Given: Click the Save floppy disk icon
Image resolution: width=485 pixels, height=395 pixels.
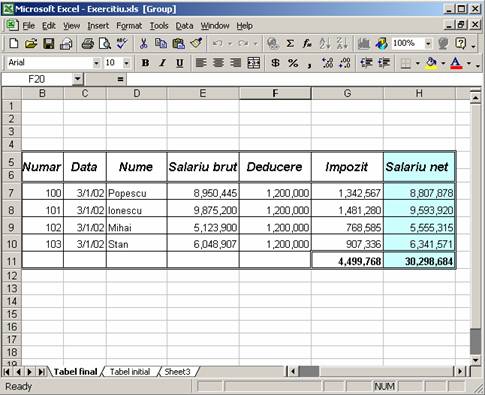Looking at the screenshot, I should pyautogui.click(x=49, y=44).
